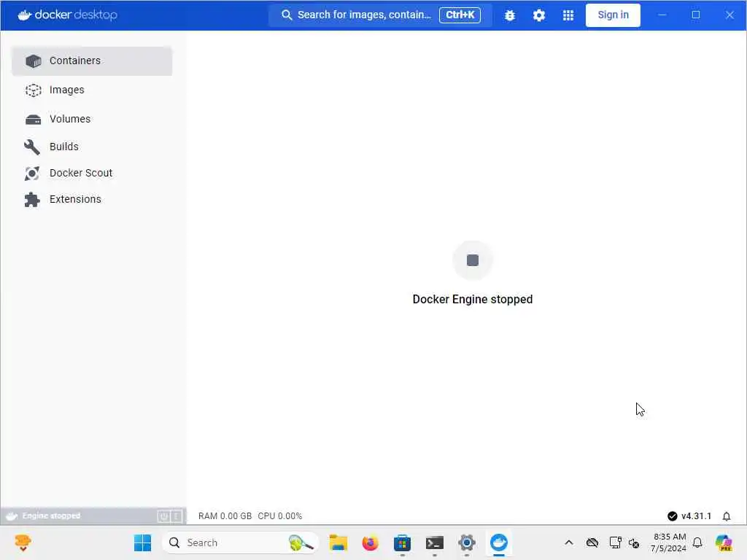The height and width of the screenshot is (560, 747).
Task: Open Docker notifications bell icon
Action: click(x=727, y=516)
